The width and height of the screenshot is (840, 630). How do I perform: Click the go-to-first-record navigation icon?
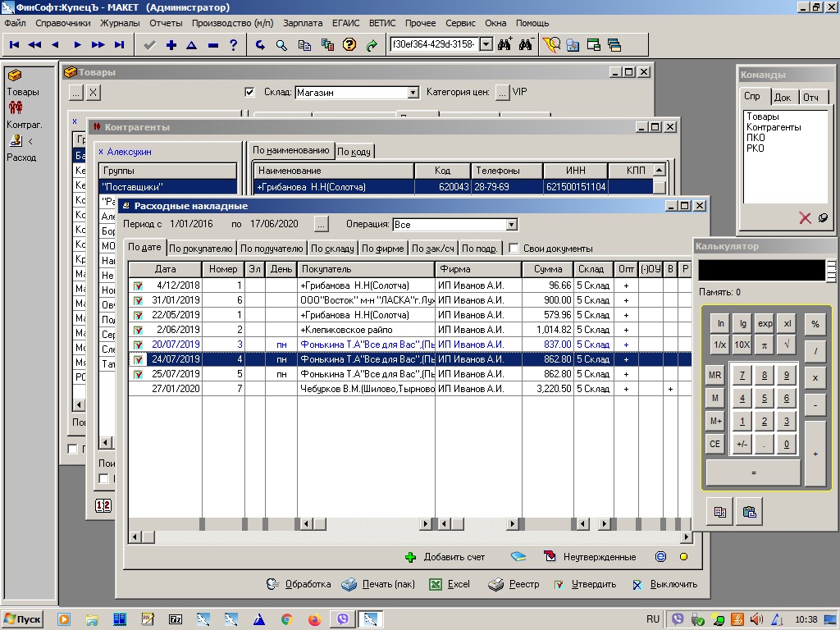tap(14, 45)
